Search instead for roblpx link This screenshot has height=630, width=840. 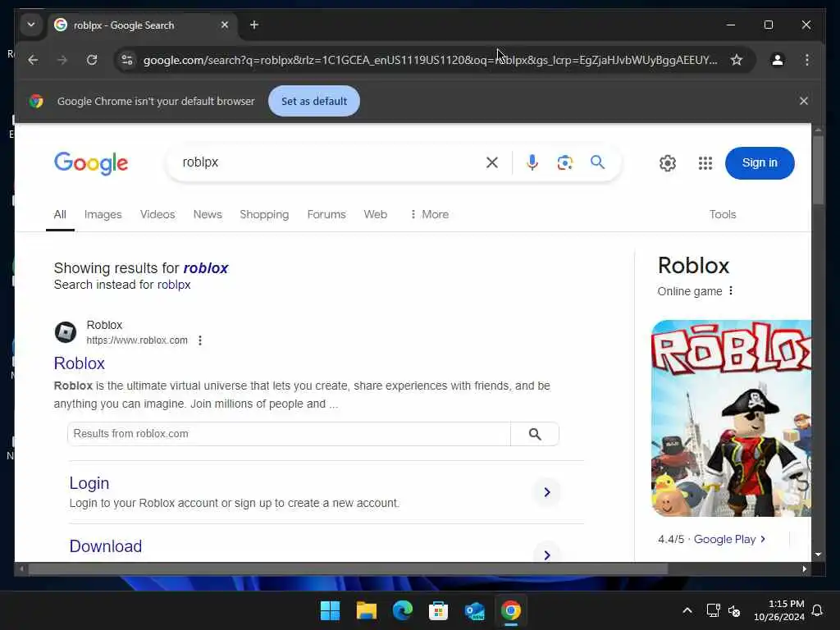(174, 285)
